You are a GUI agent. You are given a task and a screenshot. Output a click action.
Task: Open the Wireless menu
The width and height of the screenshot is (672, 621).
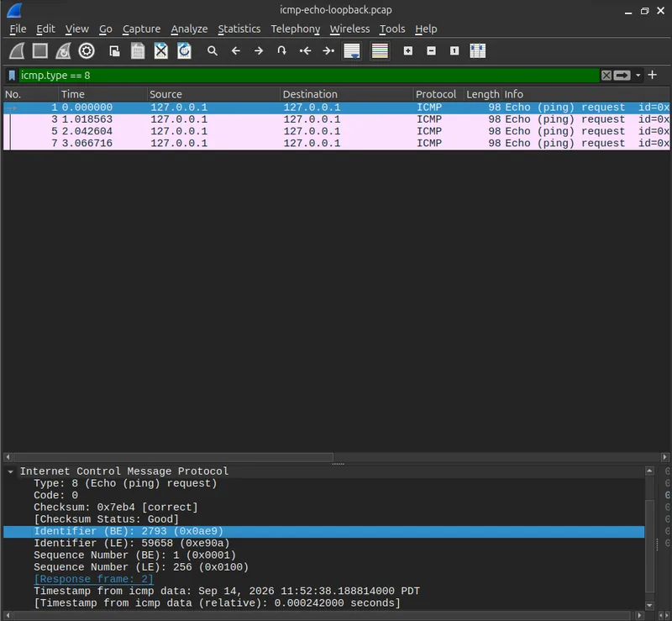[349, 29]
